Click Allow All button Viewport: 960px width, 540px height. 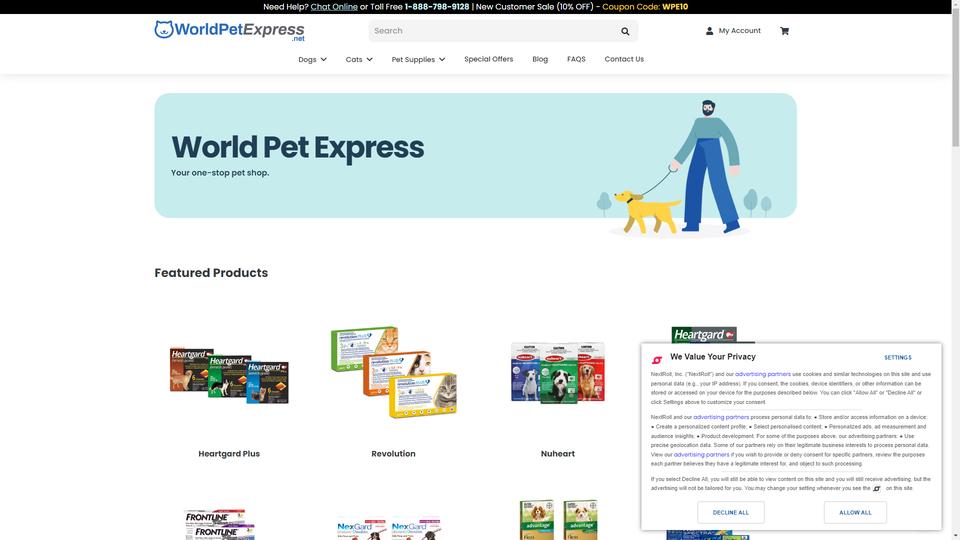[855, 512]
